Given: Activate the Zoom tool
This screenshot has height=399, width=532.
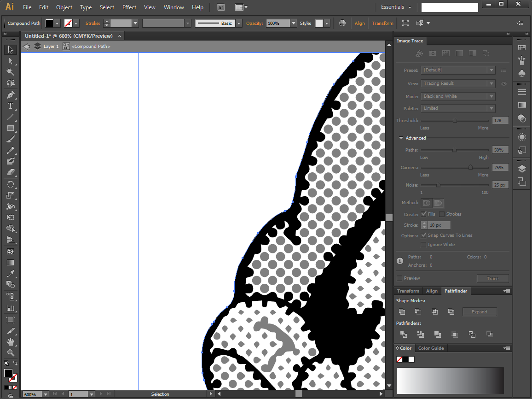Looking at the screenshot, I should click(11, 353).
